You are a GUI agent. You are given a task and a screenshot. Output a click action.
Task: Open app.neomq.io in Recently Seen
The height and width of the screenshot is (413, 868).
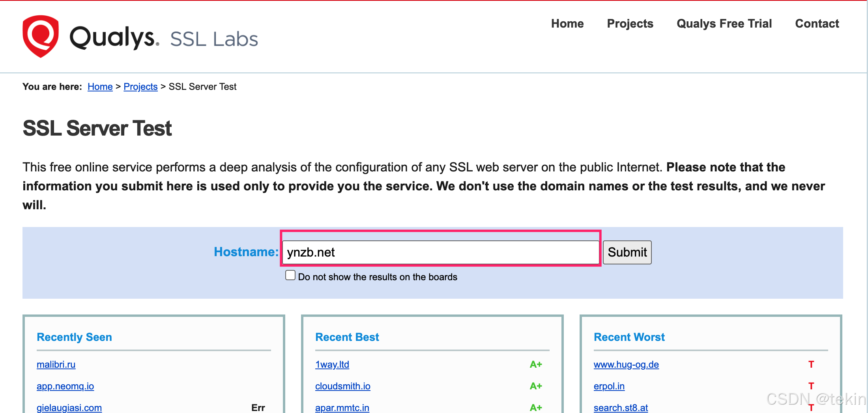pyautogui.click(x=65, y=386)
